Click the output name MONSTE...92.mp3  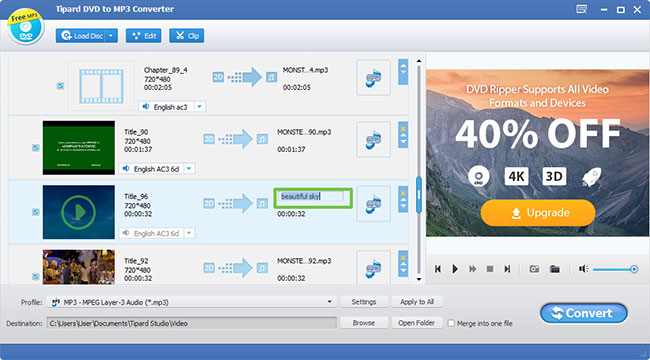point(304,261)
